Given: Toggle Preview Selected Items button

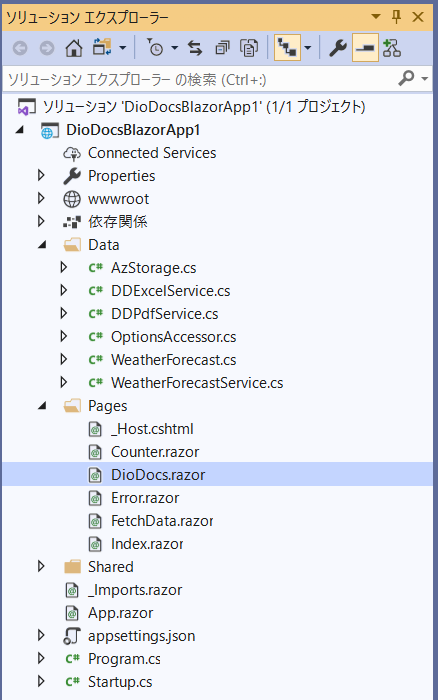Looking at the screenshot, I should 365,48.
